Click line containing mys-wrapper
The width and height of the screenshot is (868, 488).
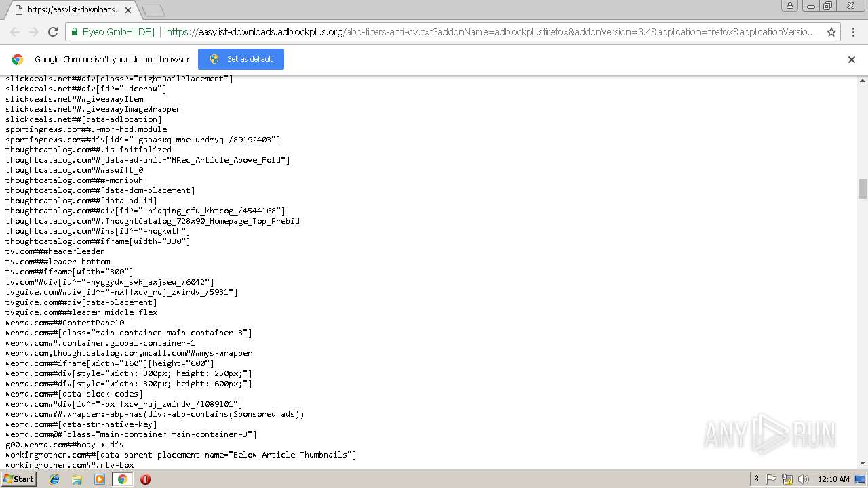[129, 353]
